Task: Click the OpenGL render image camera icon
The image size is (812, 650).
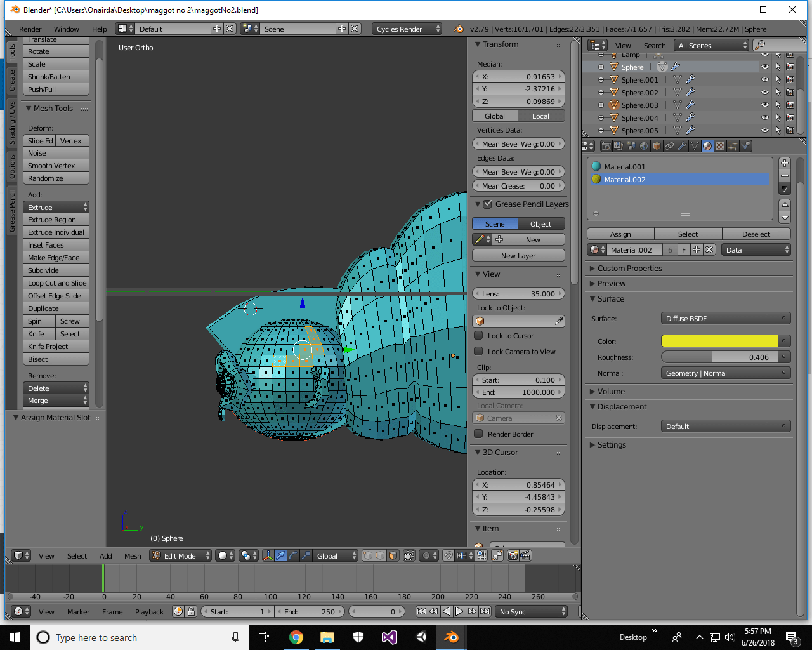Action: click(513, 555)
